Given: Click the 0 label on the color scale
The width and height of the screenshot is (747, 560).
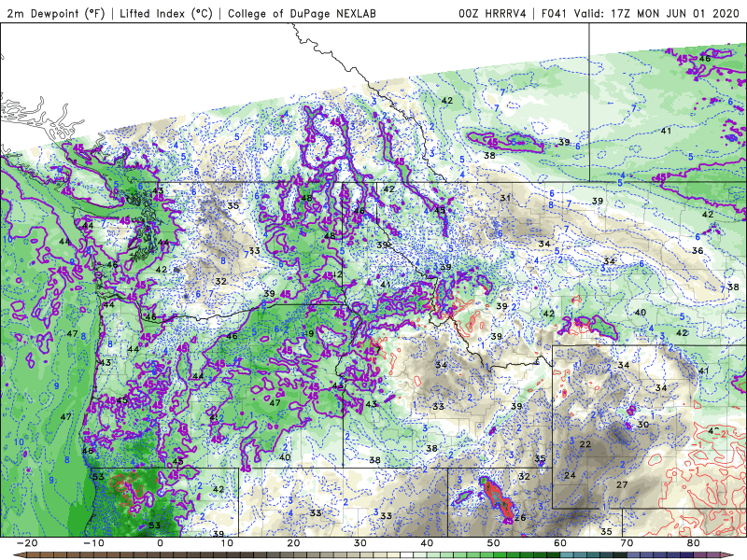Looking at the screenshot, I should point(160,543).
